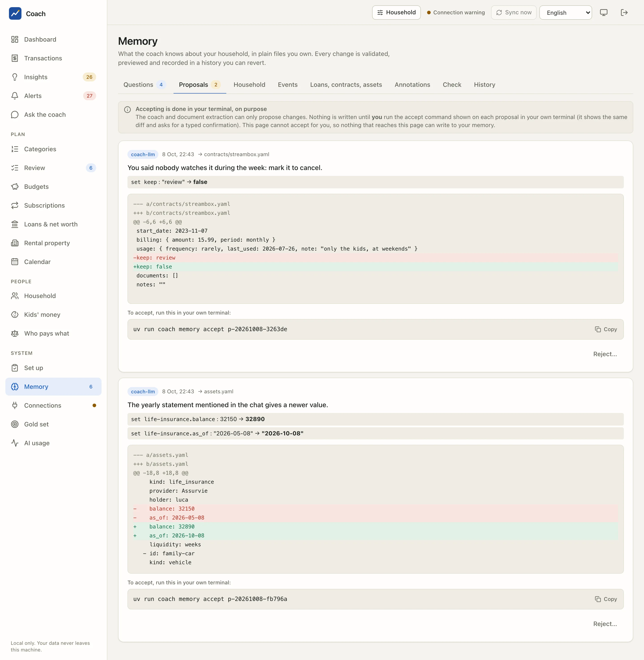Click the coach-llm tag on assets proposal
This screenshot has height=660, width=644.
(x=143, y=392)
